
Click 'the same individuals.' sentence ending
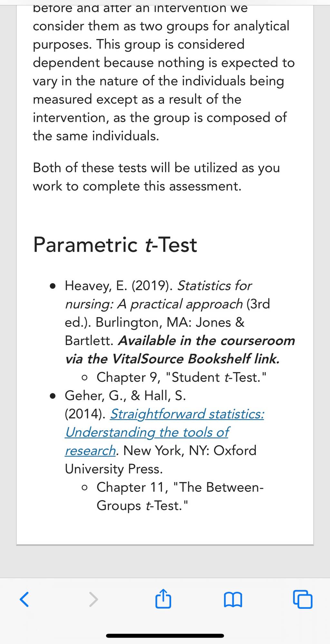(x=96, y=136)
